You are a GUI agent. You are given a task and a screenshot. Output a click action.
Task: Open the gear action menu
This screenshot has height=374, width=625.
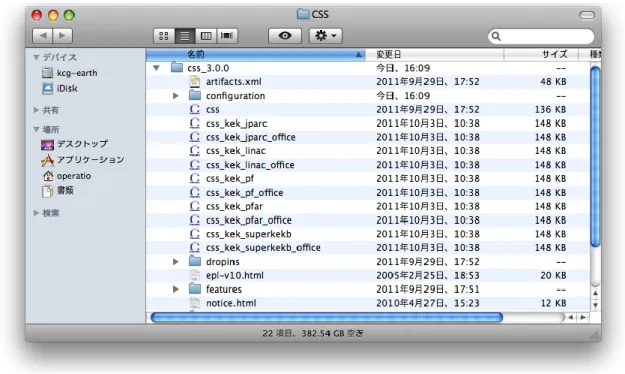coord(326,36)
